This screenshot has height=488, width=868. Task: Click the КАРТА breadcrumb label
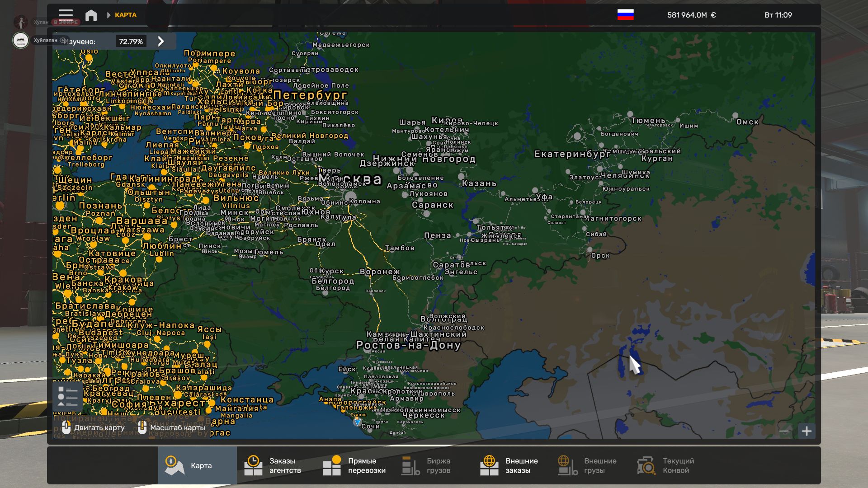[126, 15]
